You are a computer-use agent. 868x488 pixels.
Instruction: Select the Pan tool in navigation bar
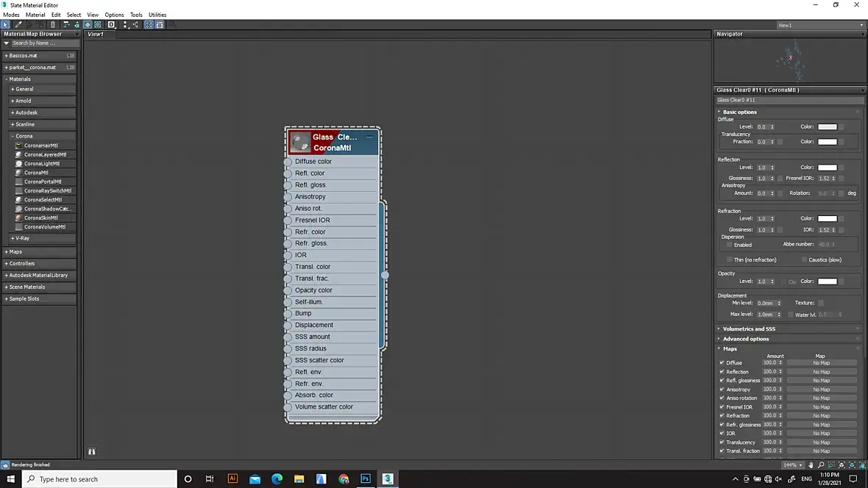pos(811,465)
